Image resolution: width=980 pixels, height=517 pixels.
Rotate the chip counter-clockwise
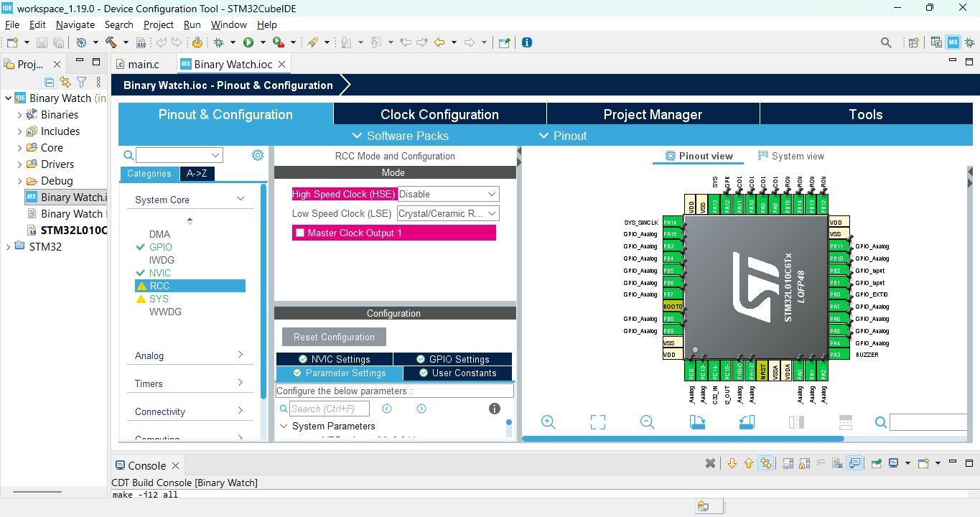[x=747, y=422]
